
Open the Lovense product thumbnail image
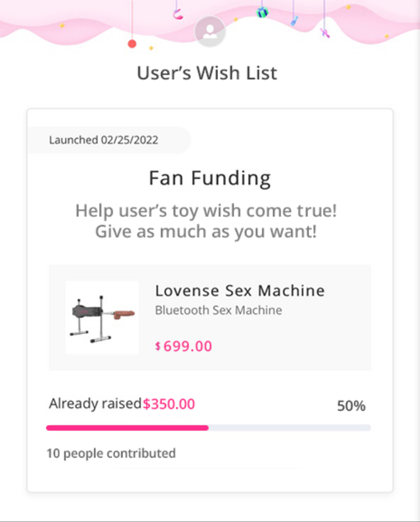[x=102, y=318]
